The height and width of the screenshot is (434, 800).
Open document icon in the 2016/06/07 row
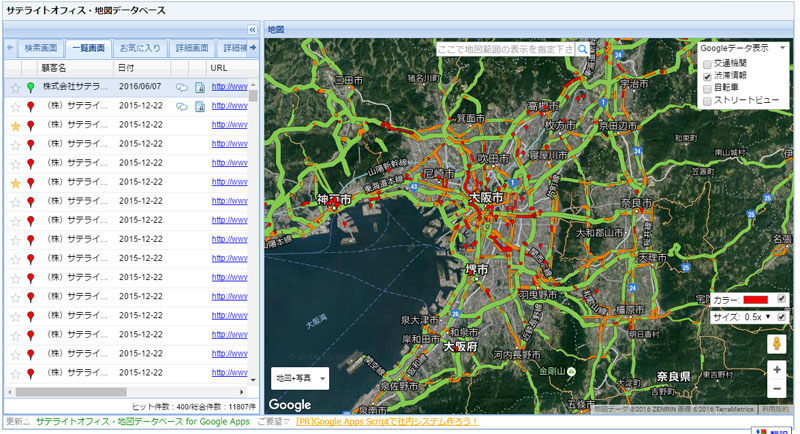tap(199, 88)
